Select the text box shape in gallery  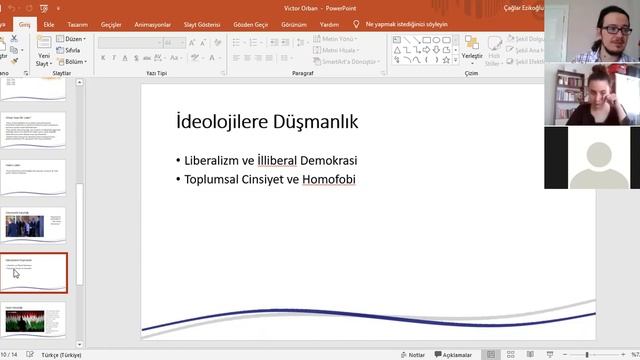point(397,40)
